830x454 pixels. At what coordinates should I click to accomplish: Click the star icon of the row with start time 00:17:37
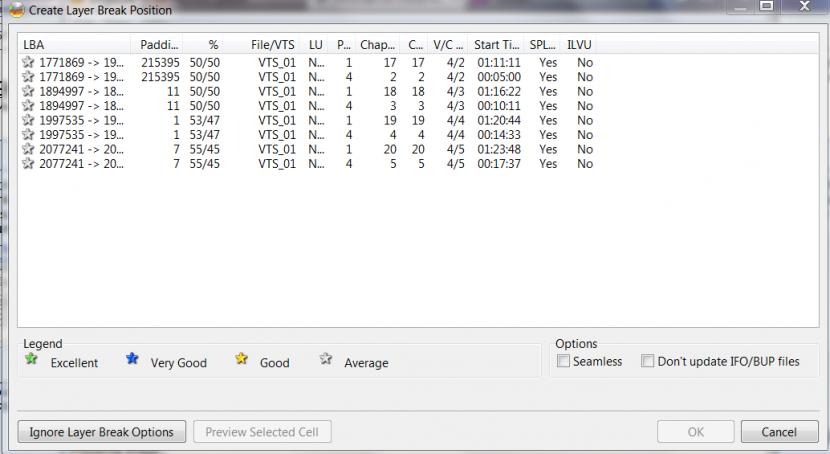(x=28, y=164)
